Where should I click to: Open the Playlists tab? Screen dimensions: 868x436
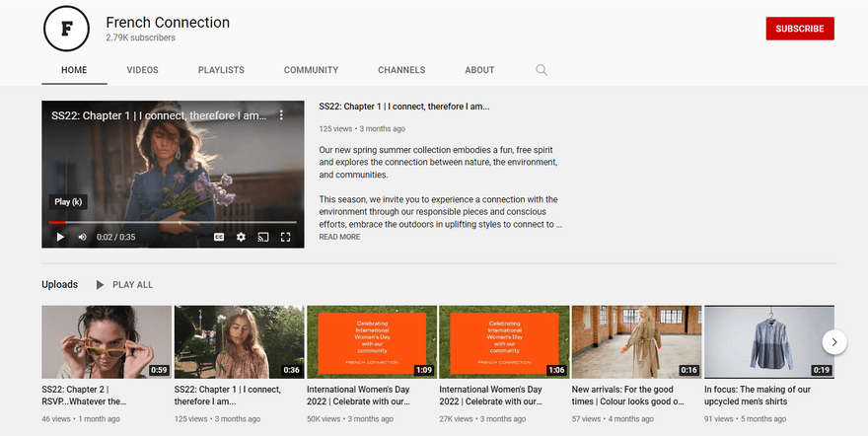[221, 70]
